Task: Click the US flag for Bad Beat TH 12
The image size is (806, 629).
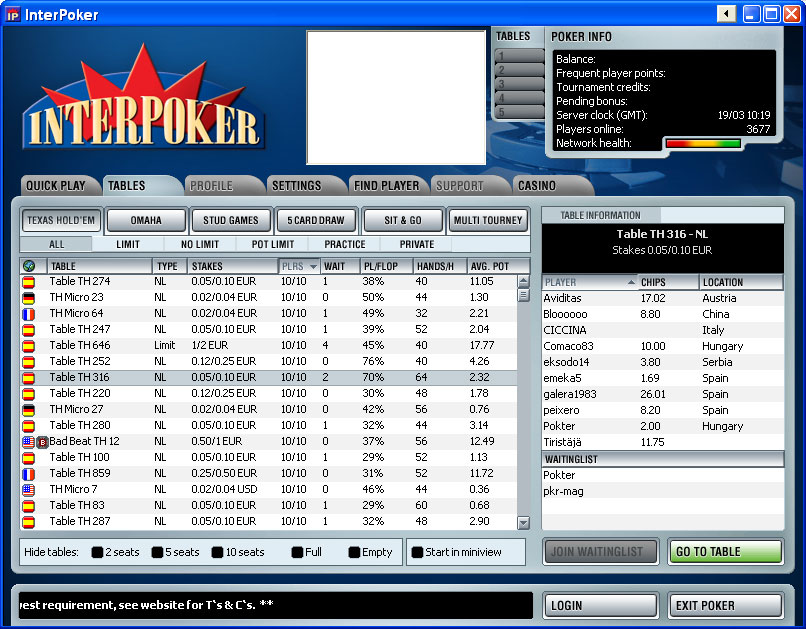Action: [x=29, y=441]
